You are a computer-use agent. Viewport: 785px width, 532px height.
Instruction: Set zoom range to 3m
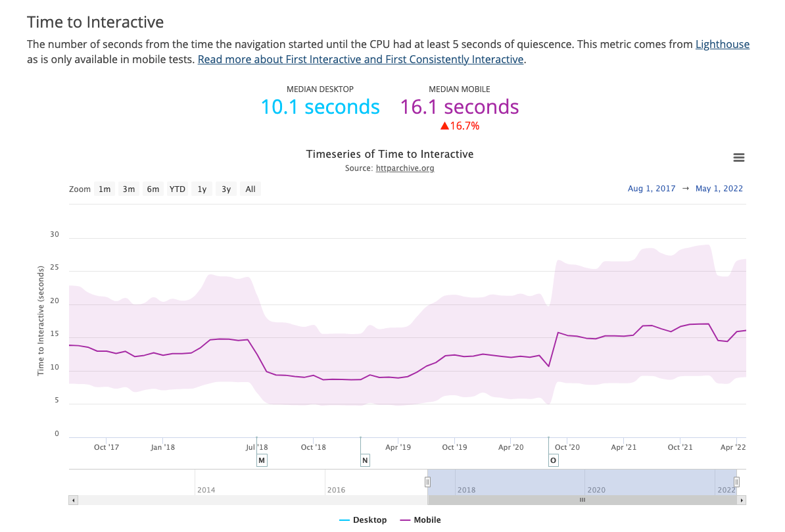pos(129,189)
